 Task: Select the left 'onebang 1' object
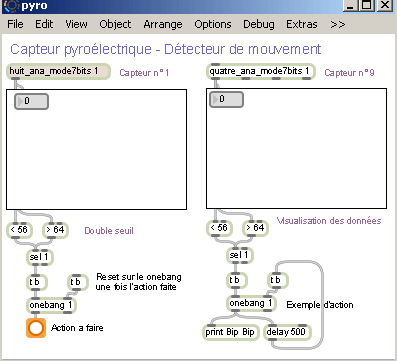click(51, 305)
